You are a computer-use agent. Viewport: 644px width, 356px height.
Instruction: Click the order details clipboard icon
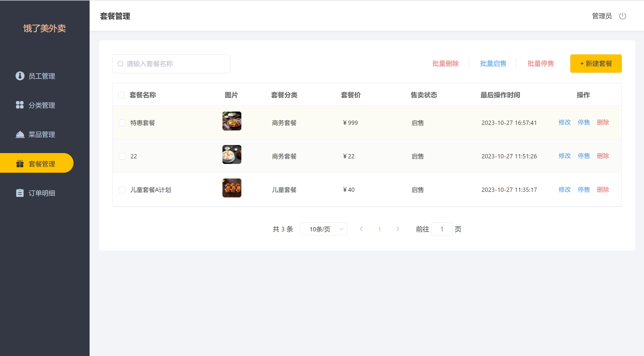[20, 193]
